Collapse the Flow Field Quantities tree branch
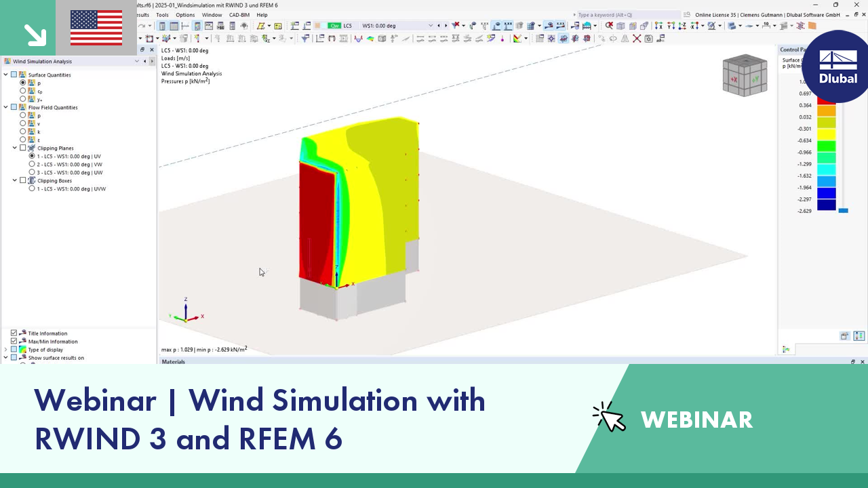 tap(5, 107)
